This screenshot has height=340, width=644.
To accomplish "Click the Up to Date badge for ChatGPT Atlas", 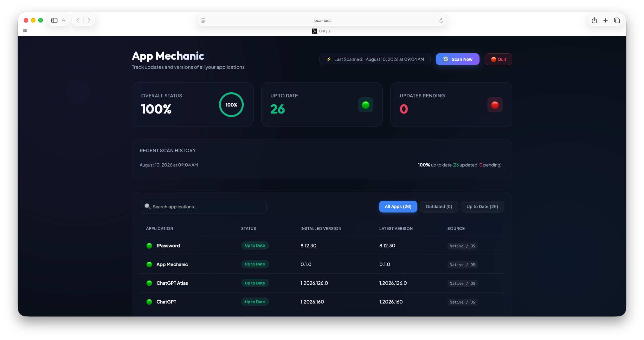I will tap(255, 283).
